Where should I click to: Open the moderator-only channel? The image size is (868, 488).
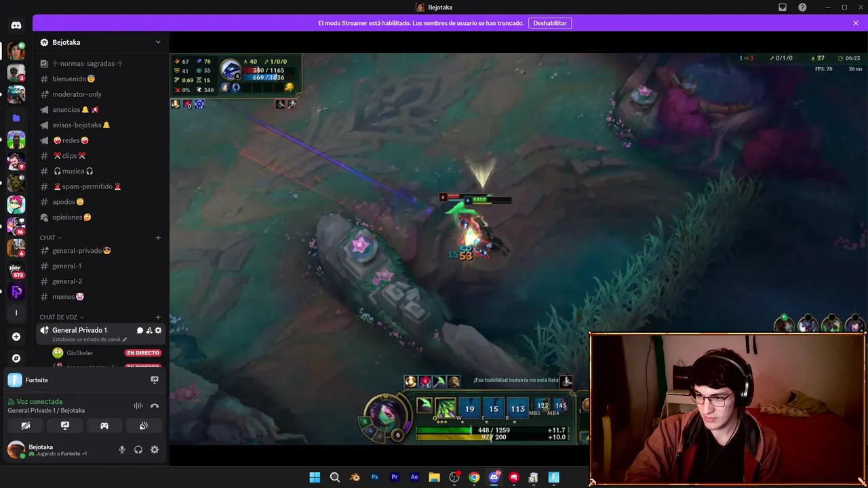pyautogui.click(x=100, y=94)
